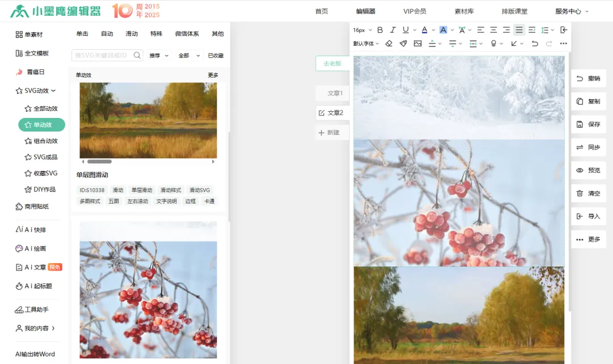
Task: Underline the selected text
Action: [x=406, y=31]
